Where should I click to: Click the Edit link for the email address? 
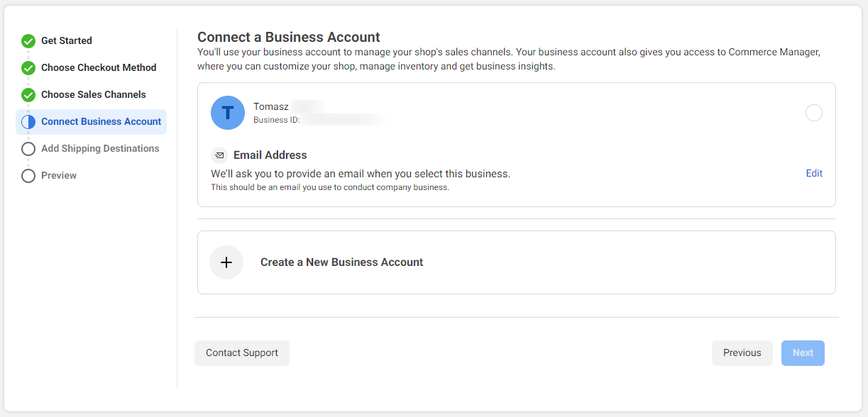tap(813, 173)
